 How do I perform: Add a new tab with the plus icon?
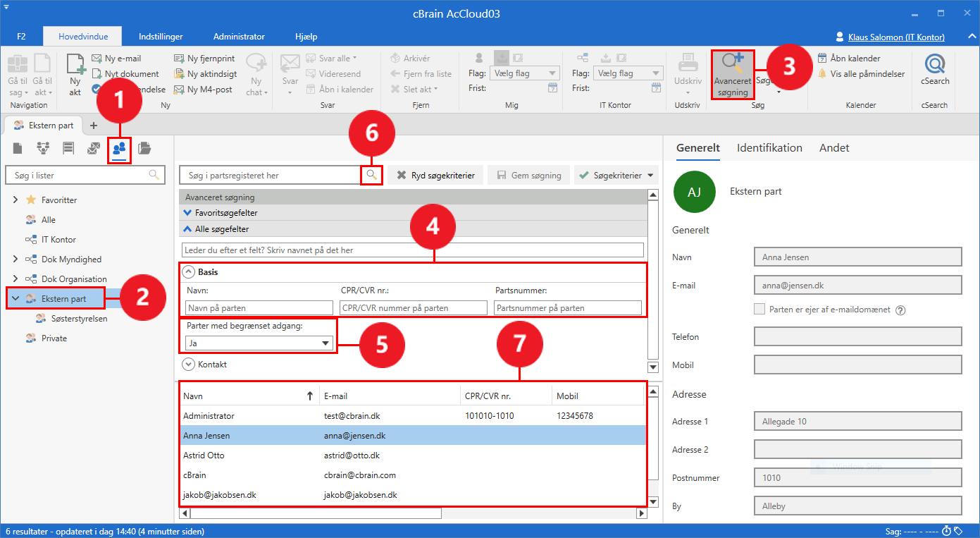pos(93,126)
